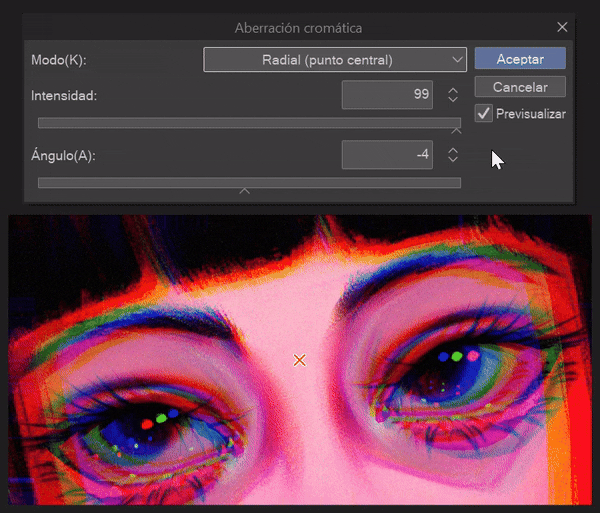Click the Aceptar button
This screenshot has width=600, height=513.
520,59
